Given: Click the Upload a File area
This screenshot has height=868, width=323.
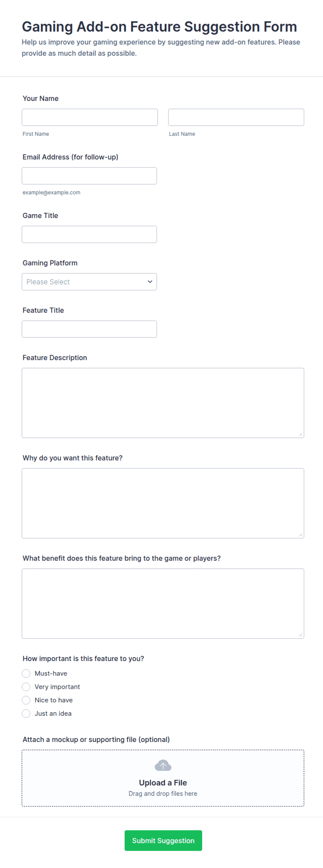Looking at the screenshot, I should coord(163,778).
